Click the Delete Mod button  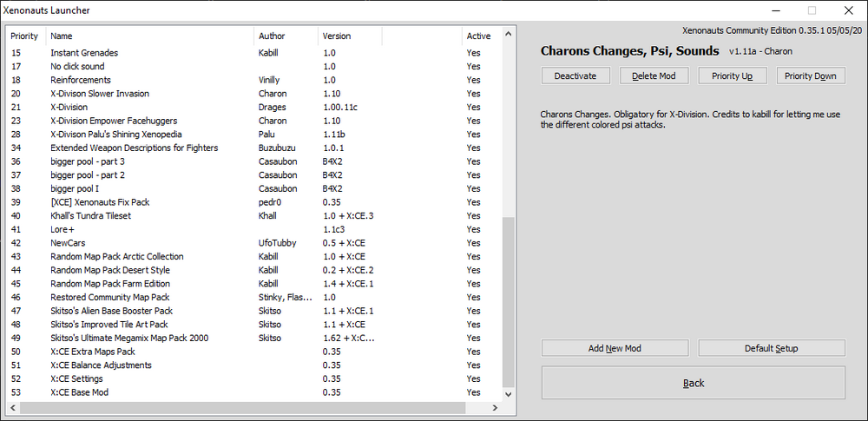tap(654, 76)
